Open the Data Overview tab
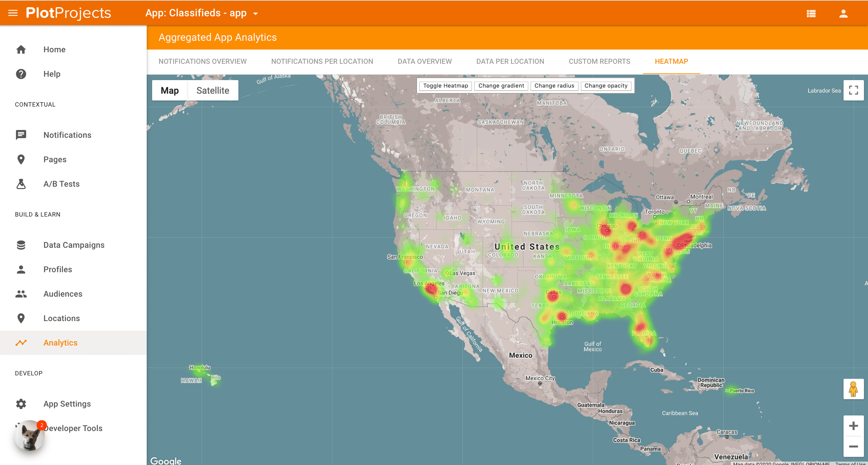868x465 pixels. click(424, 61)
